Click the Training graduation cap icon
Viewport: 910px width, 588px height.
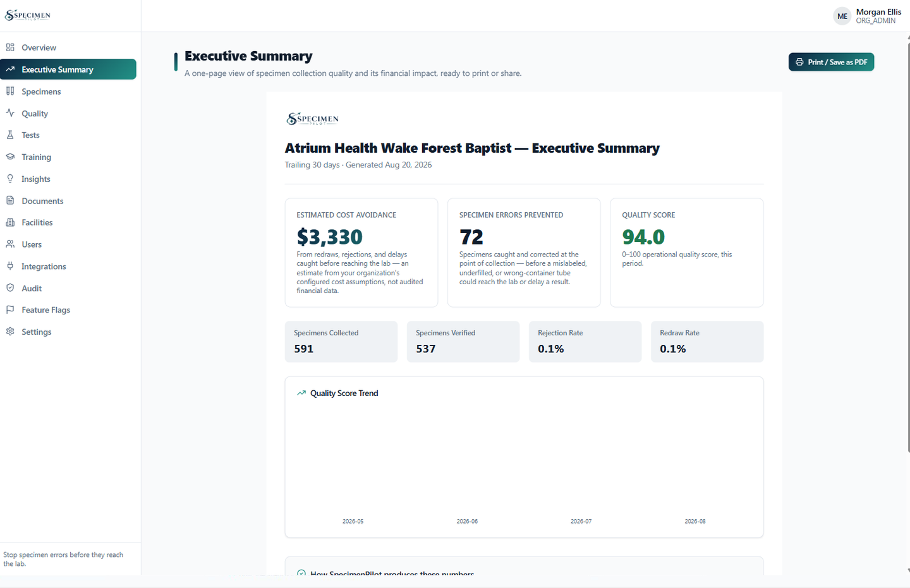10,157
